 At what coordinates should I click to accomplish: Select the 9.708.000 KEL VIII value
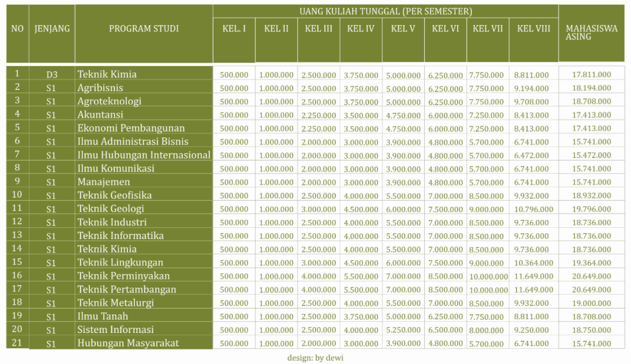click(x=531, y=102)
